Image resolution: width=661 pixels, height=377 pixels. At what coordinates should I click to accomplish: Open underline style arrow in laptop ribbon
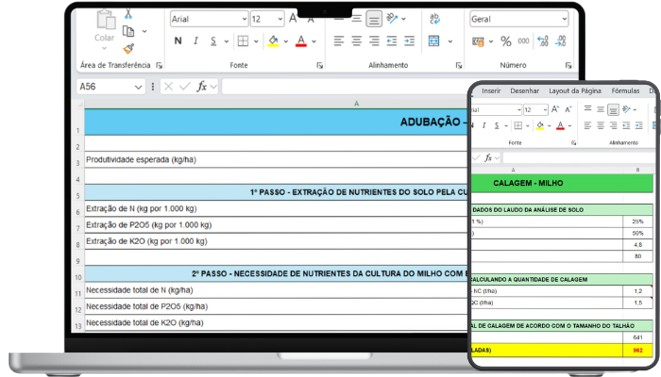226,41
